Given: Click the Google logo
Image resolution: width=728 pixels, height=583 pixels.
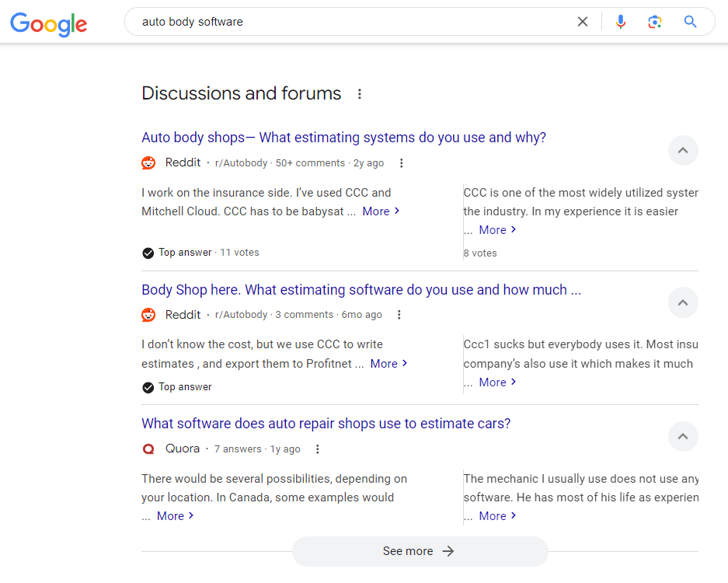Looking at the screenshot, I should 49,23.
